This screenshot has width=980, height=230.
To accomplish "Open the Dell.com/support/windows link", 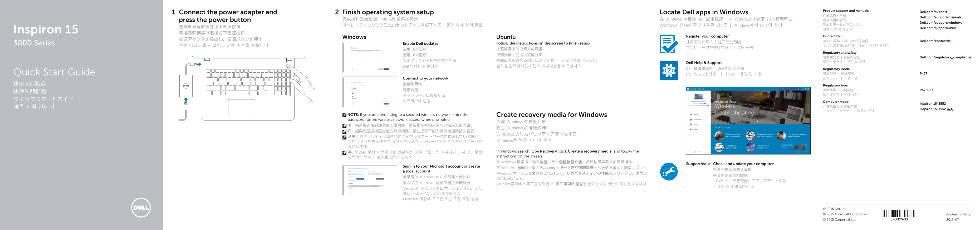I will [x=941, y=22].
